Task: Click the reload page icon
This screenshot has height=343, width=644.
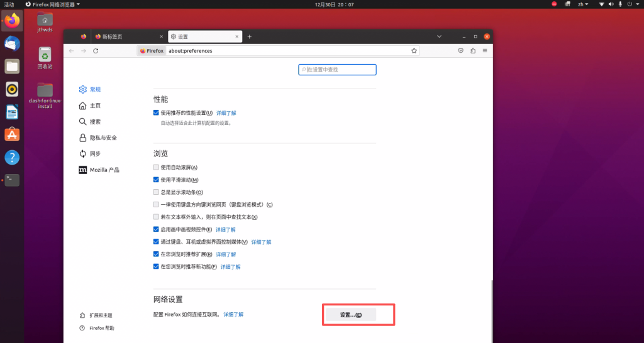Action: [x=96, y=51]
